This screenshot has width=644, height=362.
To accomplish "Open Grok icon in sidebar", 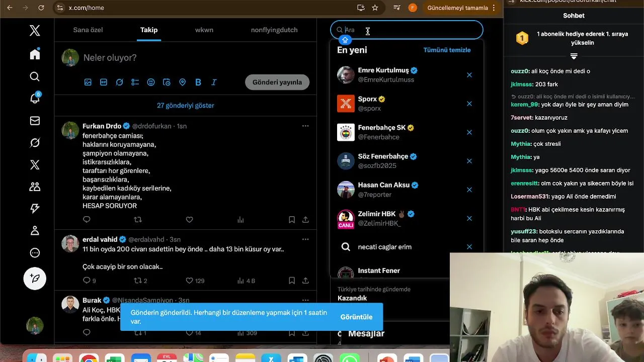I will (x=35, y=143).
